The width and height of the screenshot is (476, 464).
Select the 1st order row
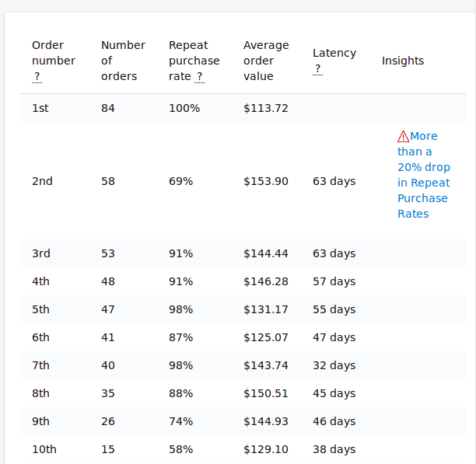(x=243, y=108)
